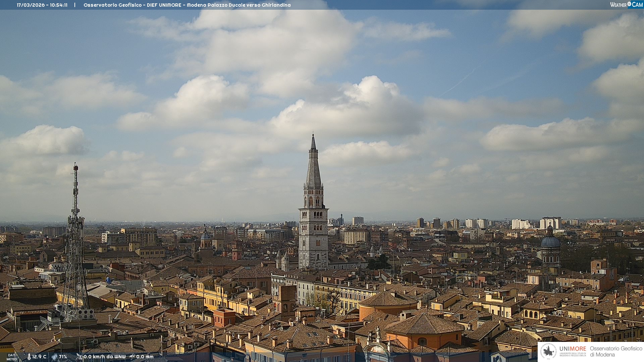Image resolution: width=644 pixels, height=362 pixels.
Task: Click the humidity water droplets icon
Action: (54, 357)
